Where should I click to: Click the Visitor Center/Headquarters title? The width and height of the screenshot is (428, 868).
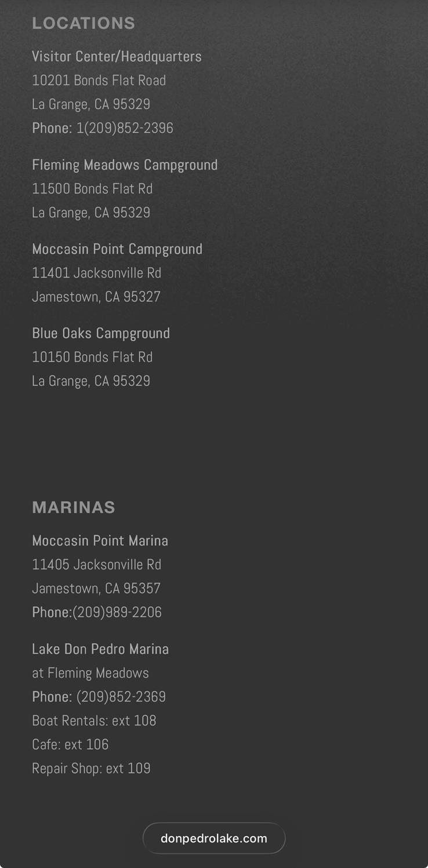point(117,57)
